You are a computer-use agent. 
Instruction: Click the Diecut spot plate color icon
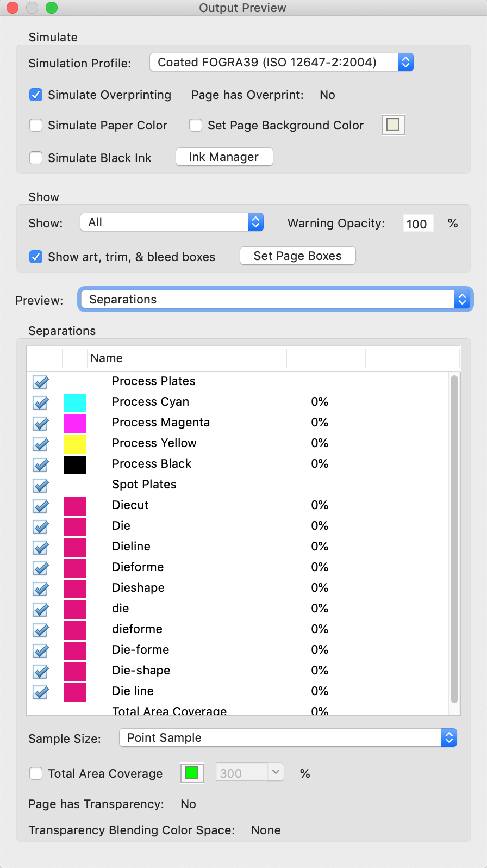[x=75, y=506]
